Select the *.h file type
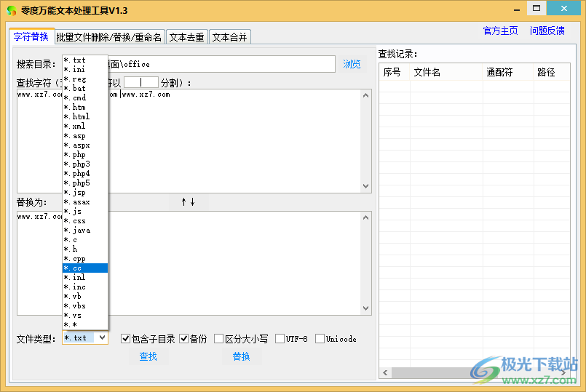586x392 pixels. coord(85,249)
